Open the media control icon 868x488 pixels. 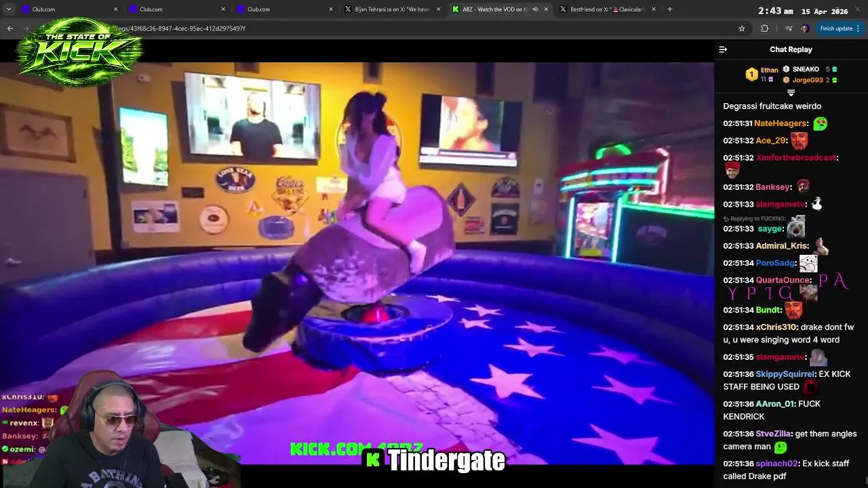point(788,28)
